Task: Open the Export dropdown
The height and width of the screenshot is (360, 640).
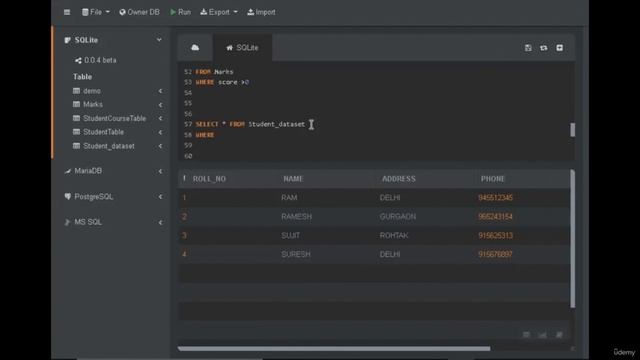Action: pyautogui.click(x=219, y=12)
